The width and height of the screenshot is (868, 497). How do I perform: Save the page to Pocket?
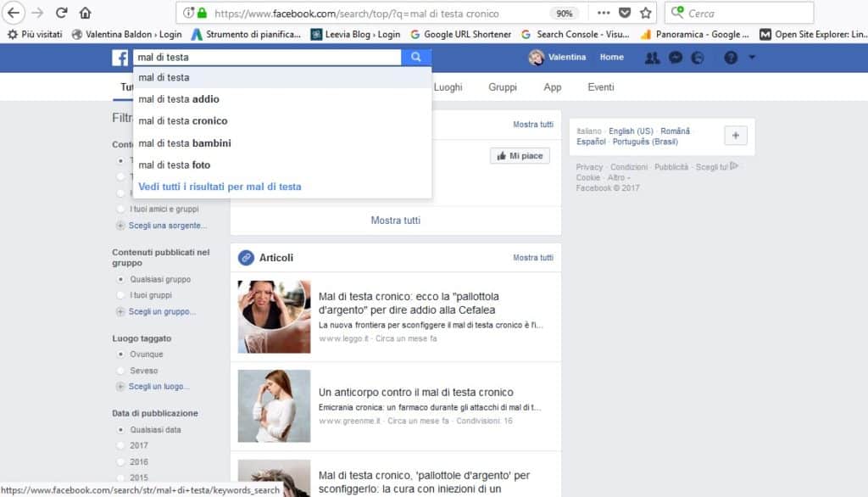(x=625, y=13)
